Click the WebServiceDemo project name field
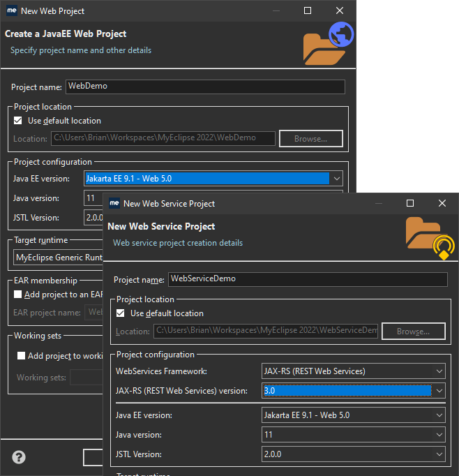 point(308,279)
